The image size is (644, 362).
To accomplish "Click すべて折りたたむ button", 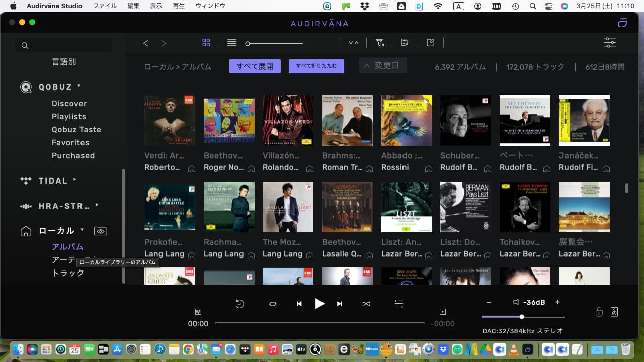I will coord(316,66).
